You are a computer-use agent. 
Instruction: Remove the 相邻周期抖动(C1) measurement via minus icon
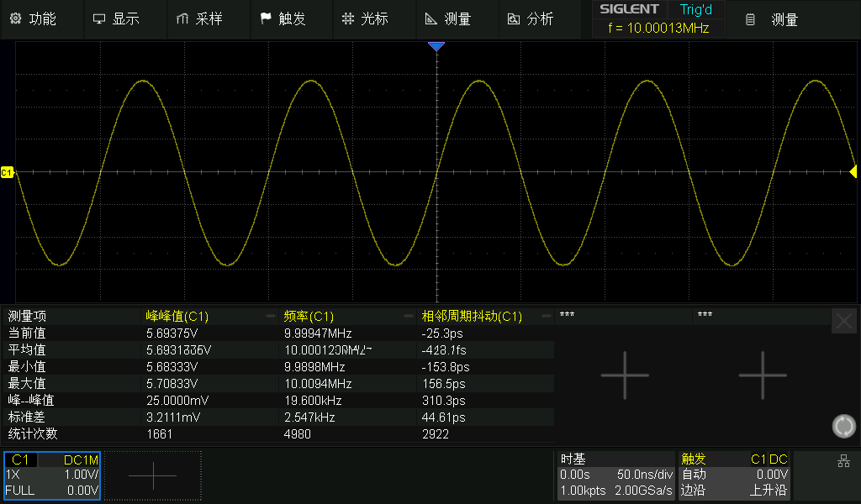pyautogui.click(x=546, y=316)
